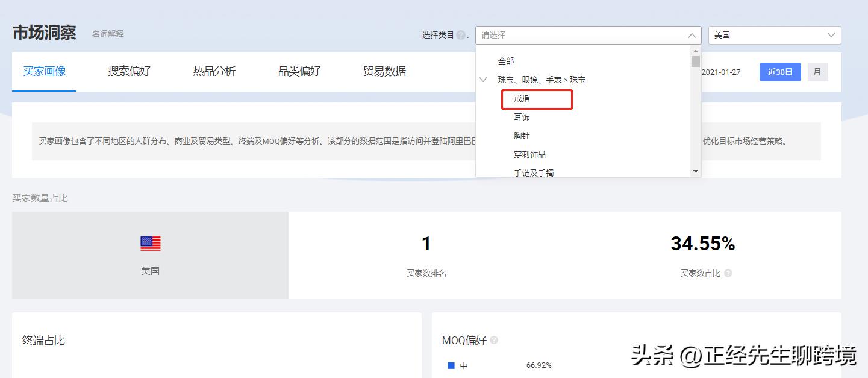The width and height of the screenshot is (868, 378).
Task: Open the 搜索偏好 tab
Action: (x=128, y=71)
